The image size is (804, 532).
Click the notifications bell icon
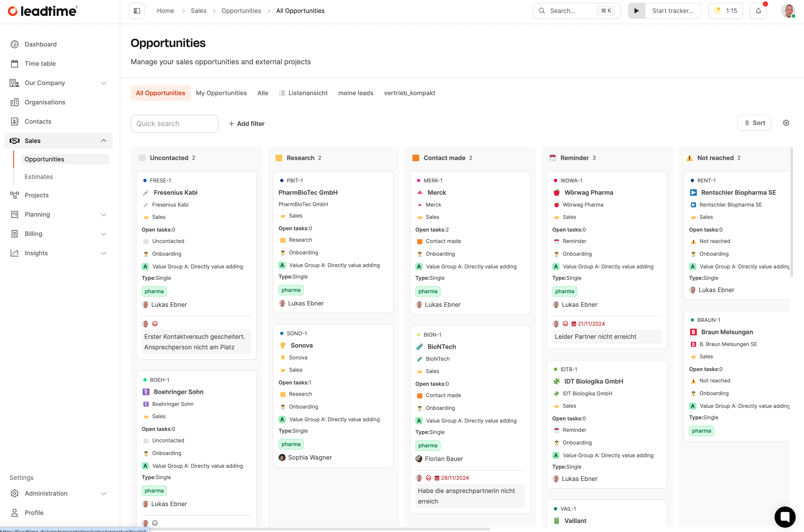pos(758,11)
